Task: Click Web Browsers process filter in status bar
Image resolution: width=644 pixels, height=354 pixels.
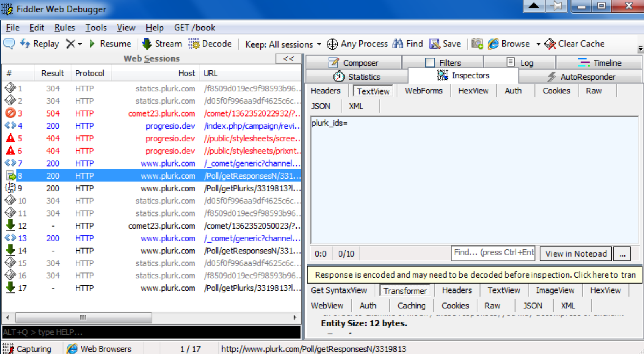Action: (x=99, y=349)
